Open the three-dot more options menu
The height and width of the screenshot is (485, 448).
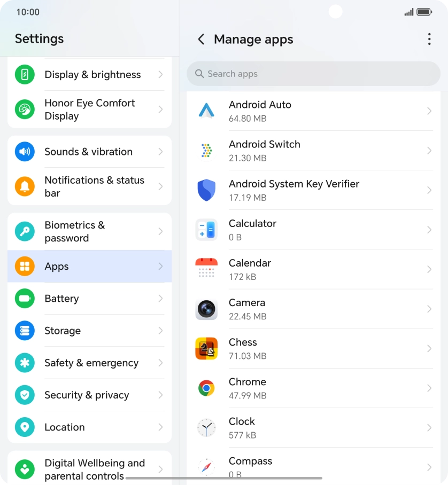click(x=429, y=39)
